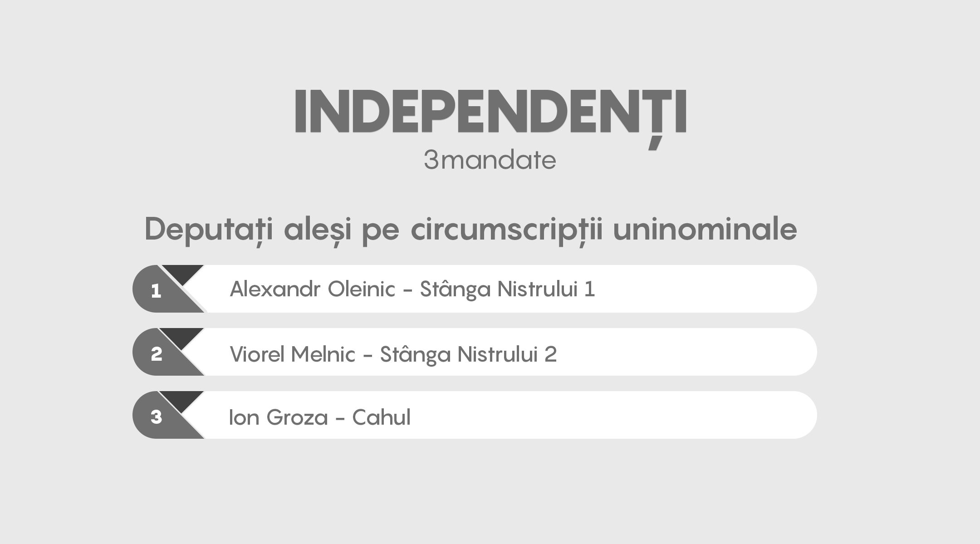Select the name Alexandr Oleinic
The width and height of the screenshot is (980, 544).
(312, 289)
